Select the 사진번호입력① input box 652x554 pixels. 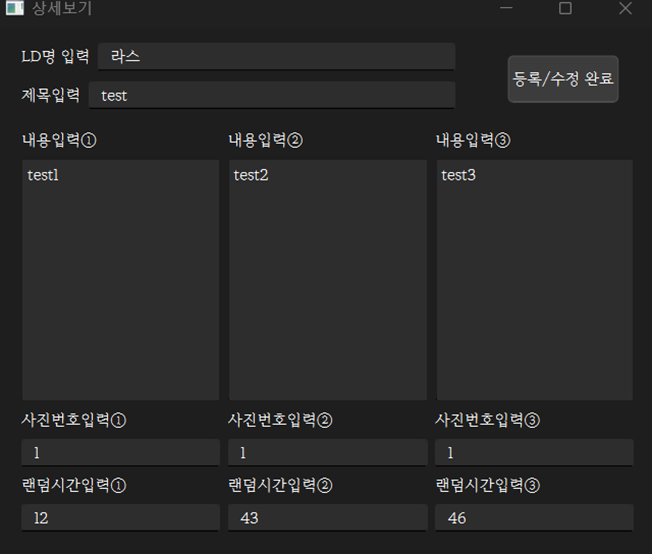pos(120,452)
